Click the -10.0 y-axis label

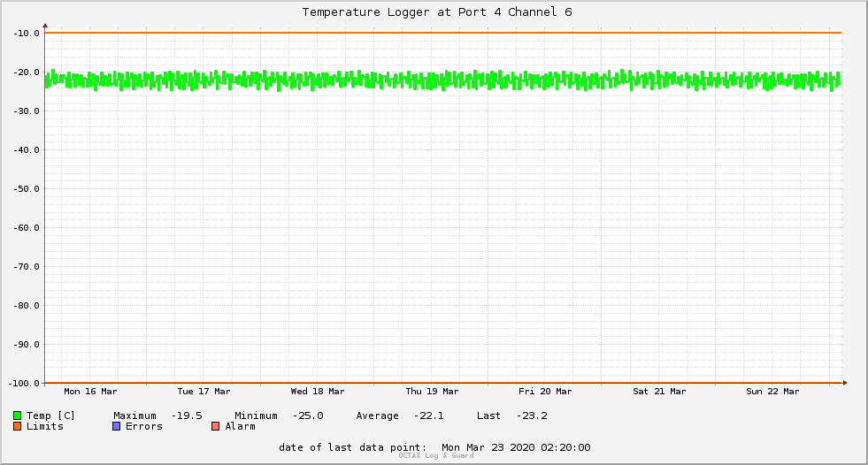pos(27,34)
